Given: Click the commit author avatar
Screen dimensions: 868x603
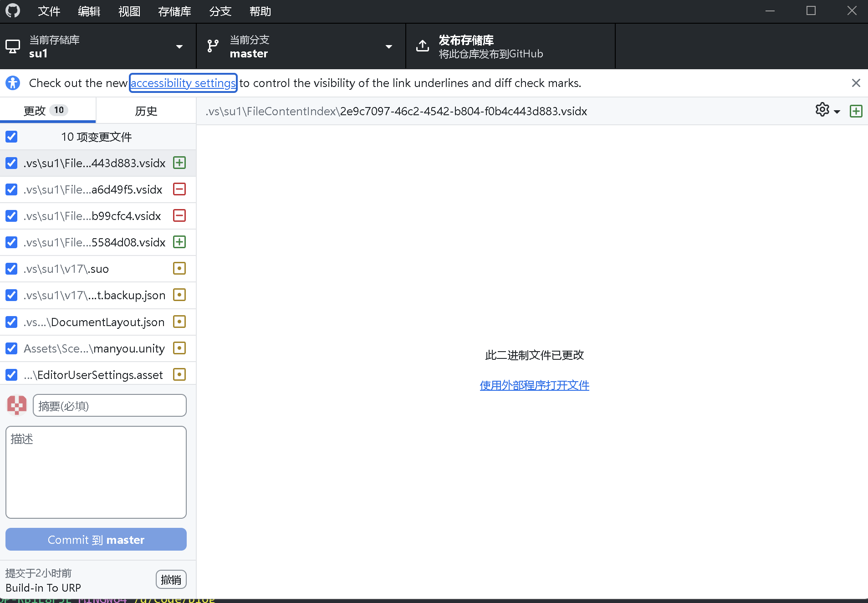Looking at the screenshot, I should 17,405.
